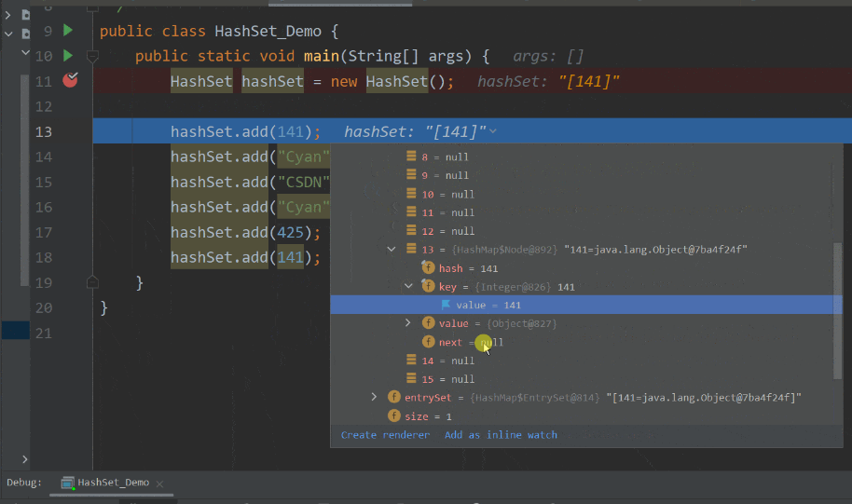Click line number 12 in the gutter
The image size is (852, 504).
[44, 106]
